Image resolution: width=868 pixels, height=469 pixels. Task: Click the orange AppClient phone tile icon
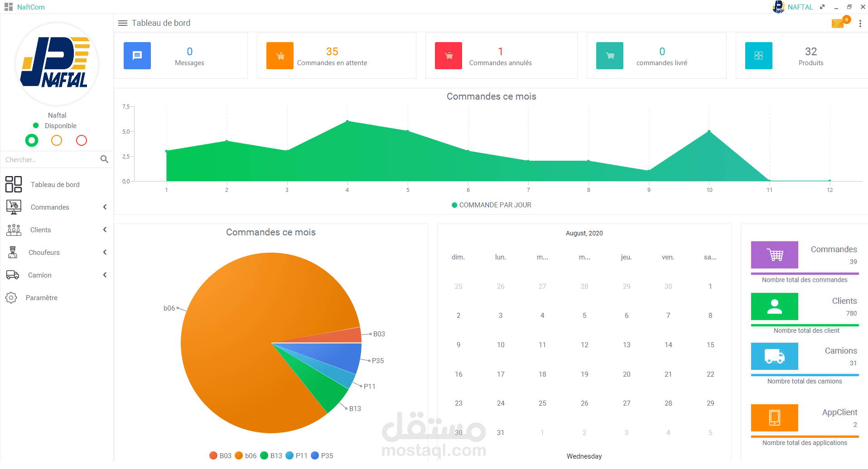tap(775, 418)
